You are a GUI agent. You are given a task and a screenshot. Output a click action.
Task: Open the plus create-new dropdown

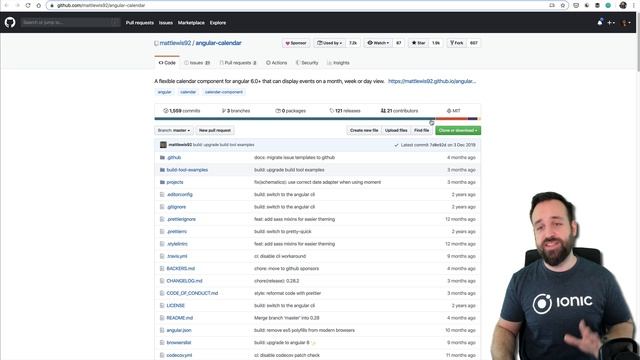611,23
